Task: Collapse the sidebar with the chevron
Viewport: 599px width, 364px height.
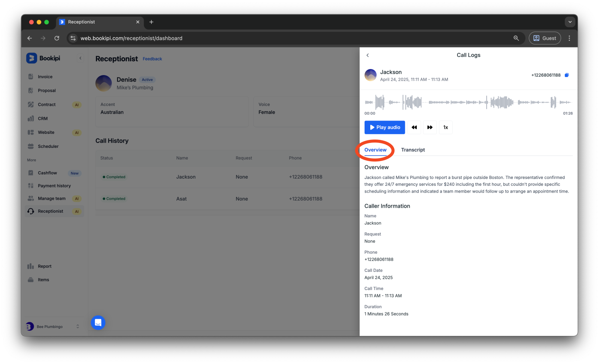Action: 80,58
